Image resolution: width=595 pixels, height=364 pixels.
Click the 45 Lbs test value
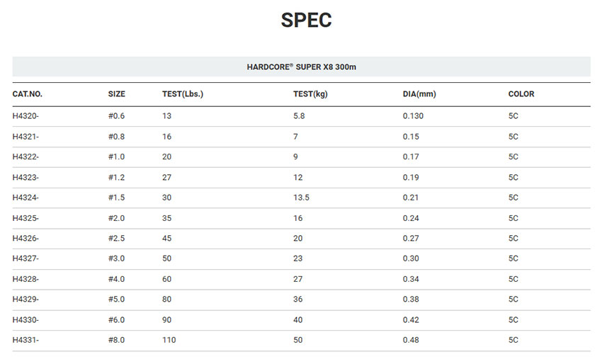click(167, 239)
